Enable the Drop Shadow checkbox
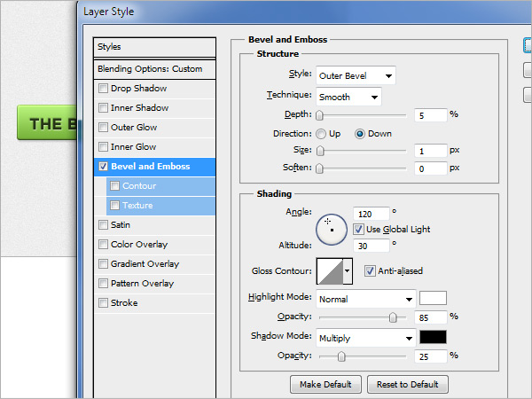 103,89
